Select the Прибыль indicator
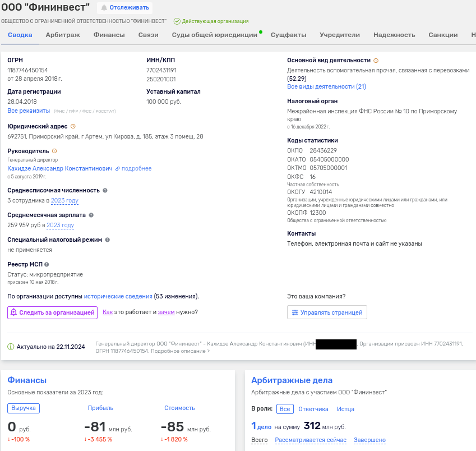The width and height of the screenshot is (476, 451). point(100,408)
